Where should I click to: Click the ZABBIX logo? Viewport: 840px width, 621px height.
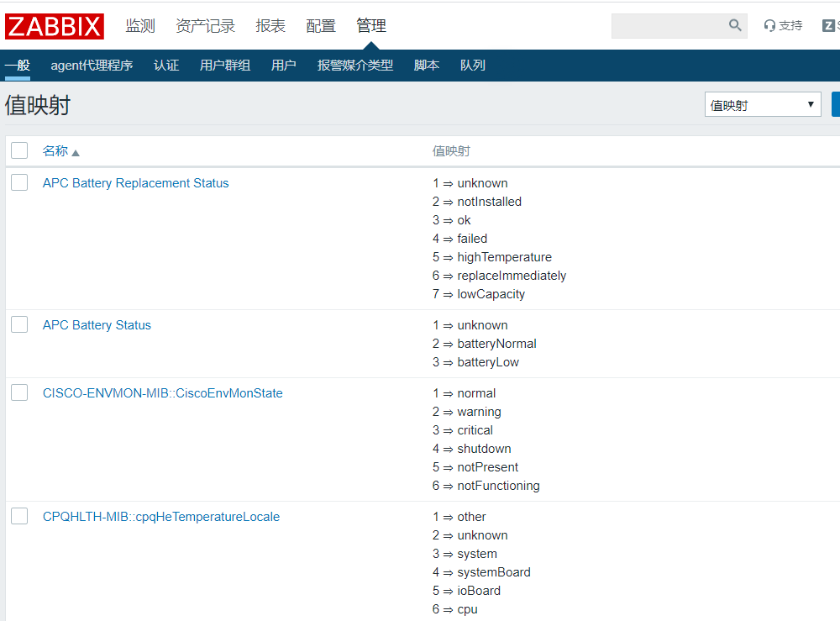coord(54,26)
